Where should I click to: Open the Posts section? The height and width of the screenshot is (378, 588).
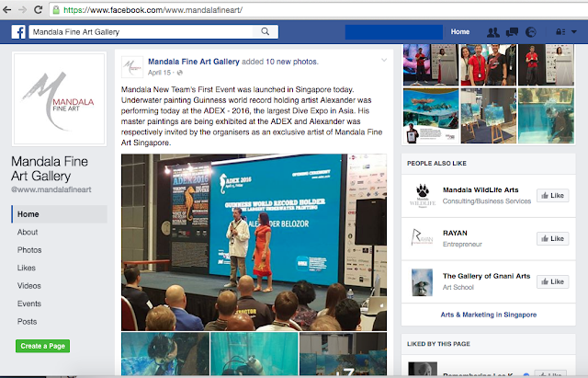click(27, 322)
